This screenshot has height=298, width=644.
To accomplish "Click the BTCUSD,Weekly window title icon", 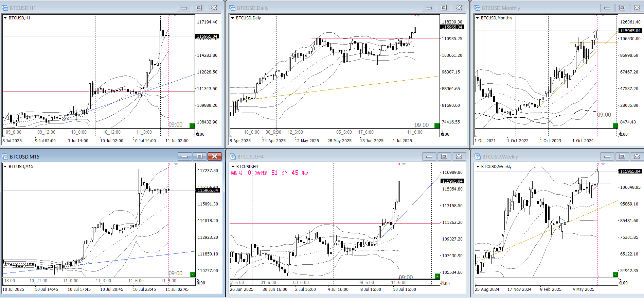I will tap(478, 156).
